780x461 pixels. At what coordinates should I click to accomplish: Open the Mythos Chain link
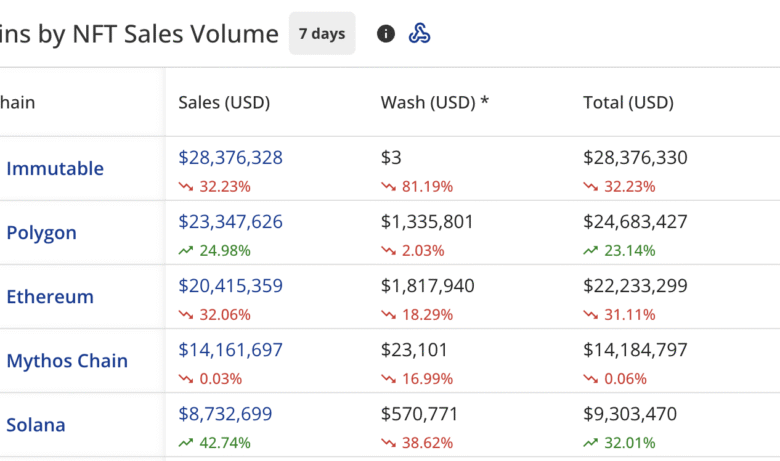(x=67, y=361)
